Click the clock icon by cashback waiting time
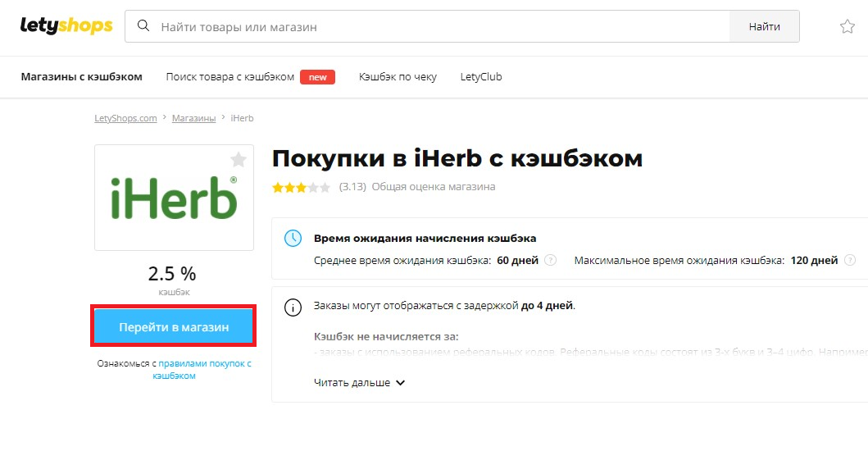The width and height of the screenshot is (868, 451). click(293, 239)
